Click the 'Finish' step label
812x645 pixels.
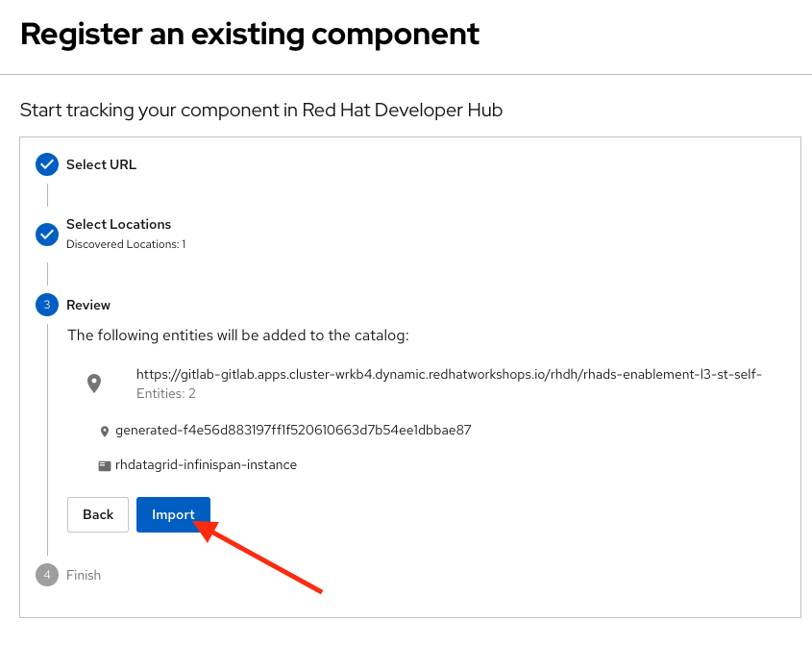84,575
